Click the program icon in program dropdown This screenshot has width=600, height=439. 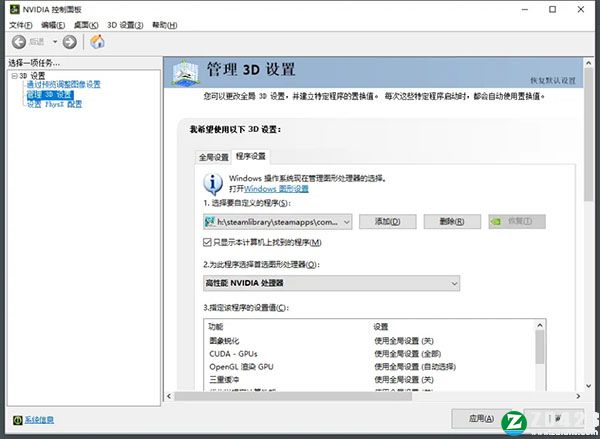(210, 222)
